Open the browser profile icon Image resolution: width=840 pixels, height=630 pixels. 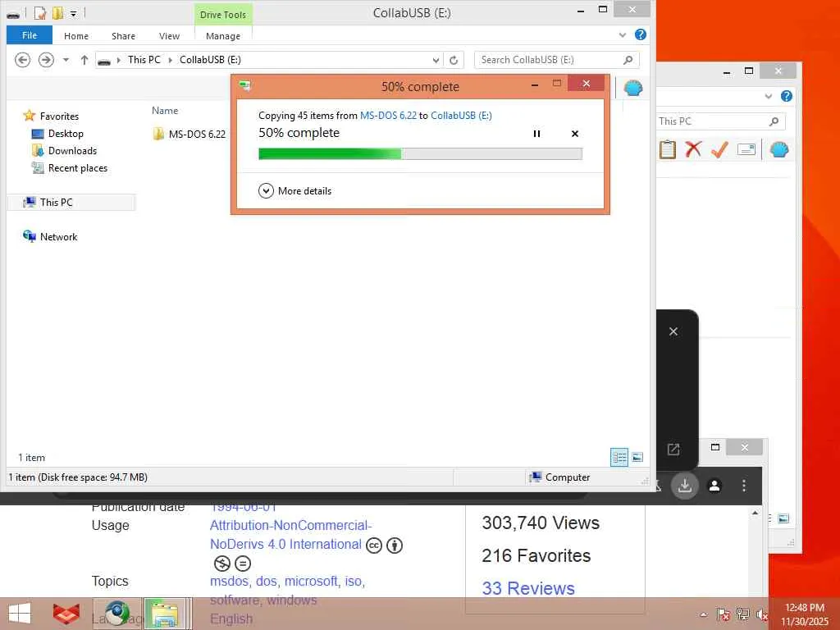tap(714, 486)
